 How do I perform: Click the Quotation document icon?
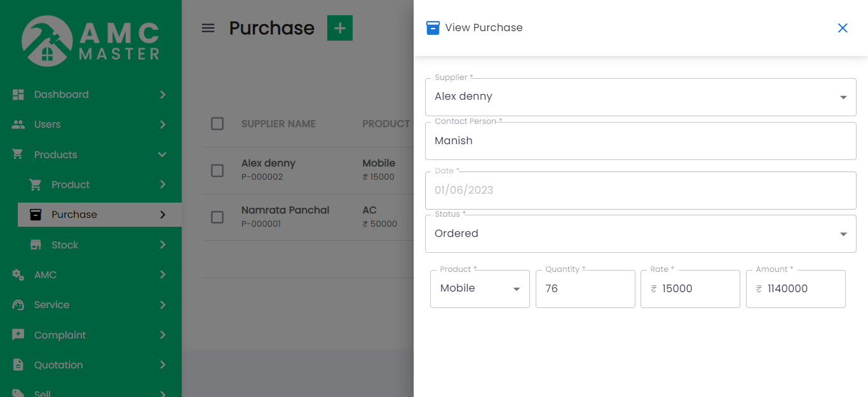[18, 365]
